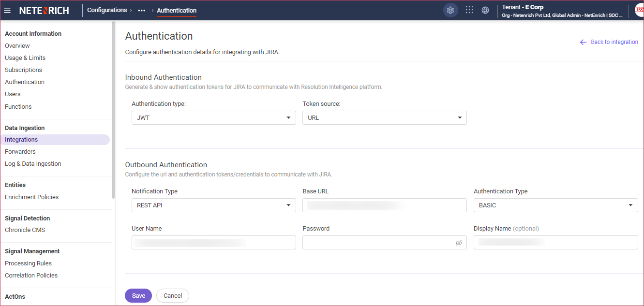Open Chronicle CMS under Signal Detection
Viewport: 644px width, 306px height.
(x=25, y=230)
